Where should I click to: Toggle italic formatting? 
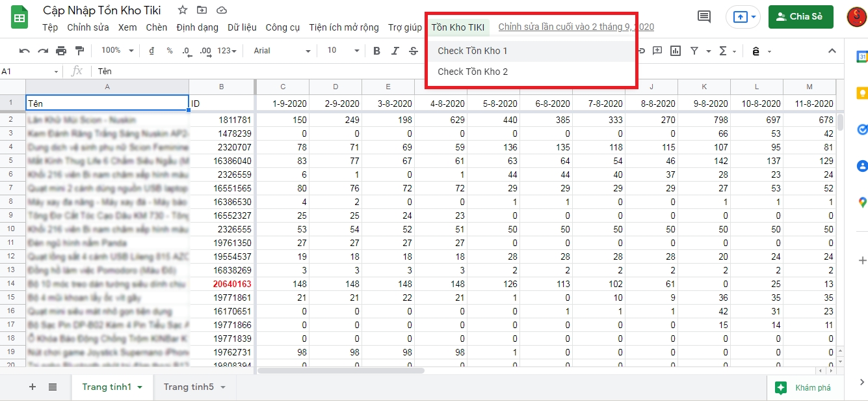pos(395,51)
